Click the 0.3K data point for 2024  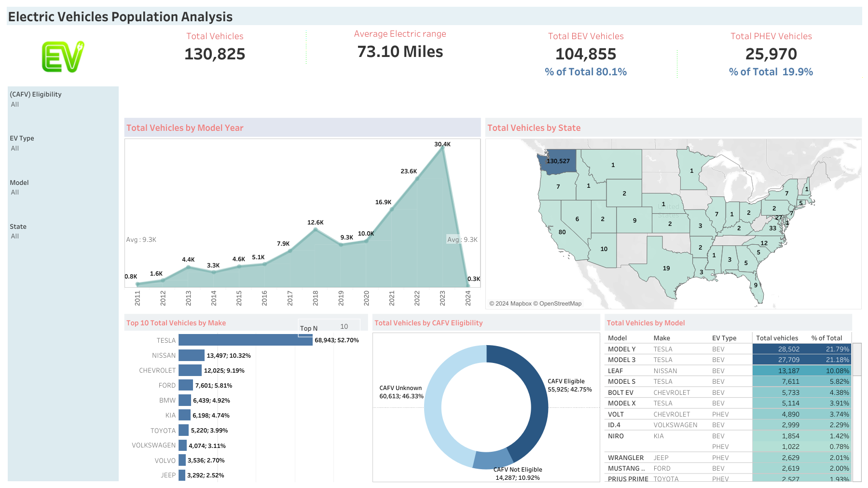coord(468,285)
